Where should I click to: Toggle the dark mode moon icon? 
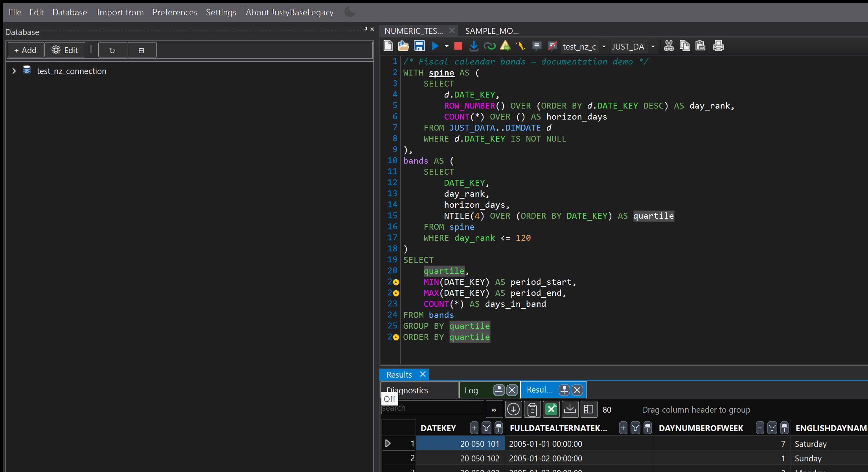tap(349, 12)
